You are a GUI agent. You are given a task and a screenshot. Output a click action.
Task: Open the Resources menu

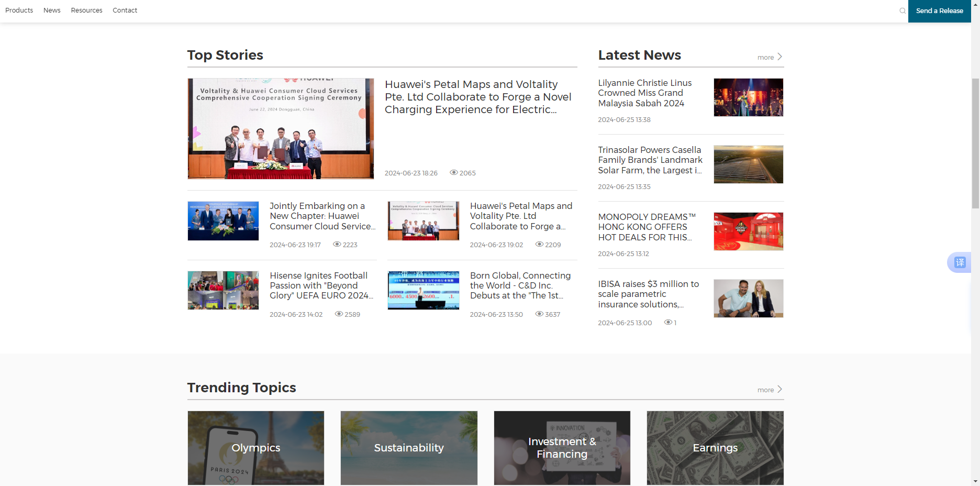86,10
